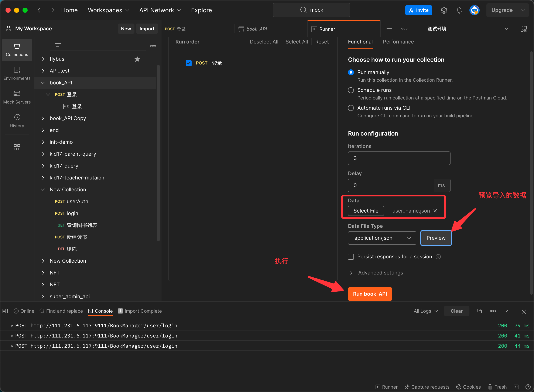534x392 pixels.
Task: Open the application/json file type dropdown
Action: [382, 238]
